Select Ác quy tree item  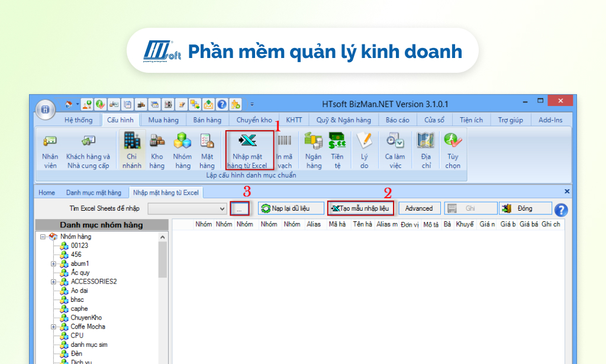80,272
